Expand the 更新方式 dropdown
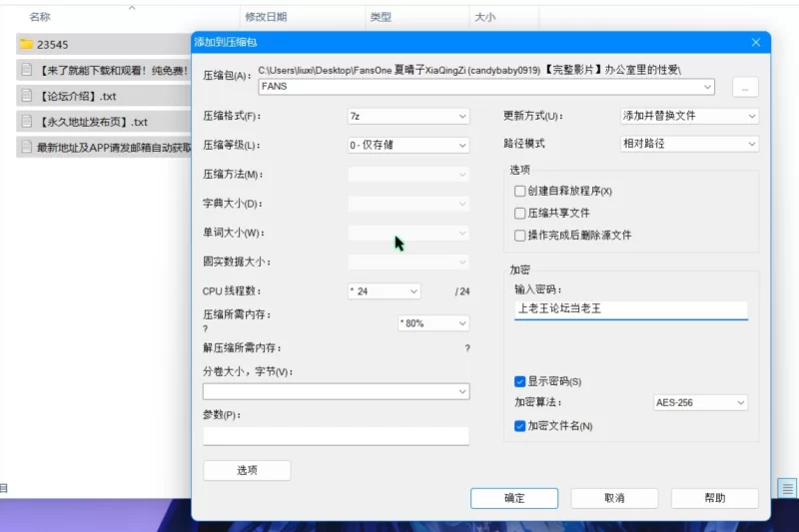This screenshot has width=799, height=532. coord(689,116)
